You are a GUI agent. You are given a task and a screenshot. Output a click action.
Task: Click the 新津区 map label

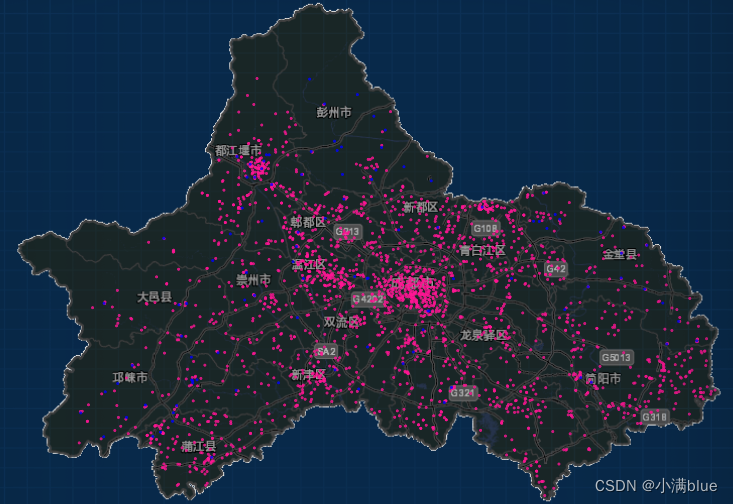tap(308, 374)
